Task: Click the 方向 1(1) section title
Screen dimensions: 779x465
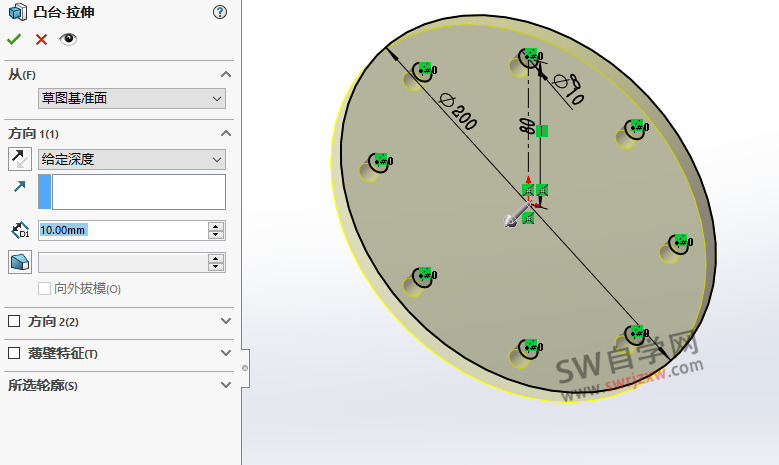Action: coord(33,134)
